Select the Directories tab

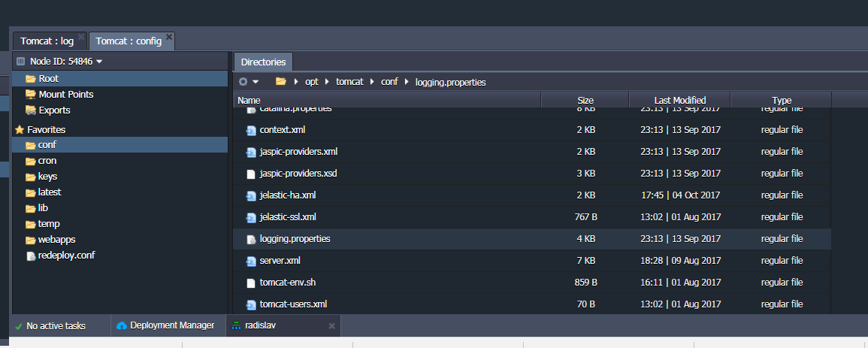[x=264, y=62]
